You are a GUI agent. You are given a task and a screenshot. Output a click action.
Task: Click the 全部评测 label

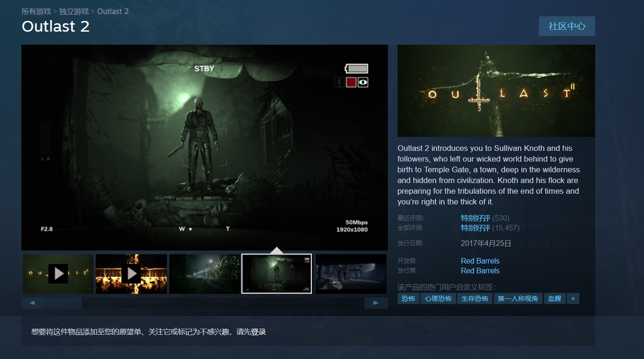click(x=411, y=228)
